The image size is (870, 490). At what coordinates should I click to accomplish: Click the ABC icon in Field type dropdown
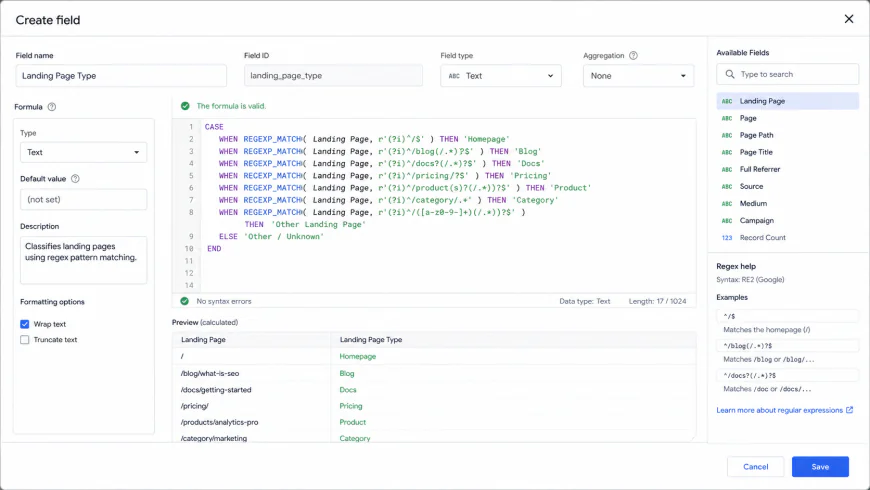point(454,76)
